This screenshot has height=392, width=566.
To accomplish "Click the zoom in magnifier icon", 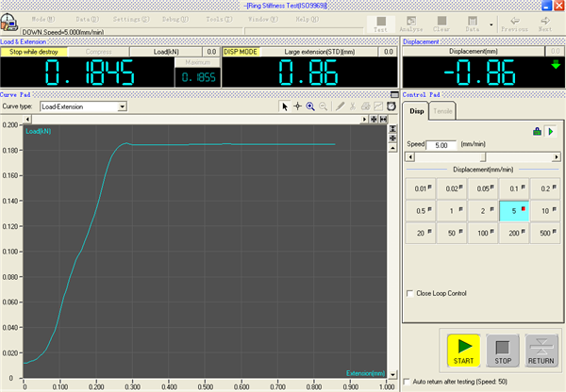I will pyautogui.click(x=310, y=107).
